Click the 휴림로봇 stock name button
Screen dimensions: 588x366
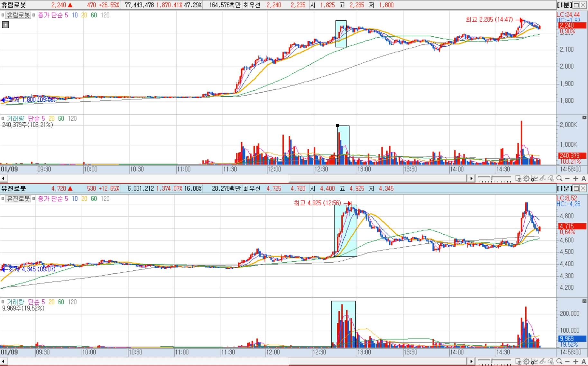pyautogui.click(x=18, y=15)
